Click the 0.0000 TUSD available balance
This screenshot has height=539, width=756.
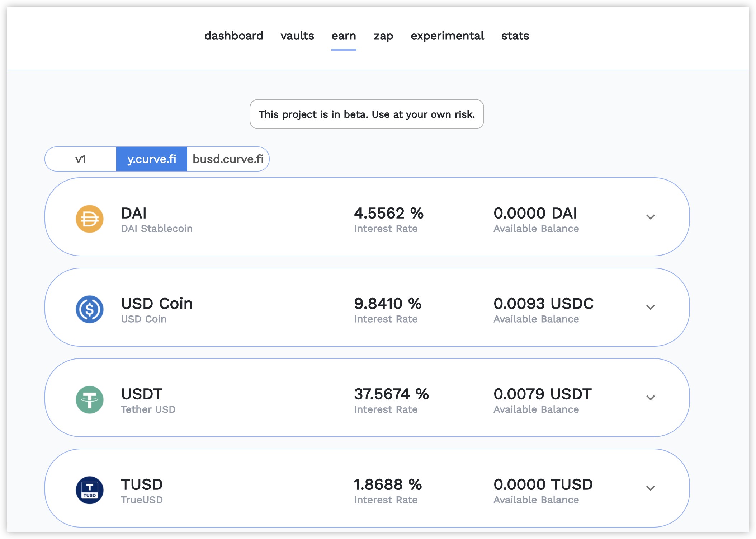point(543,484)
